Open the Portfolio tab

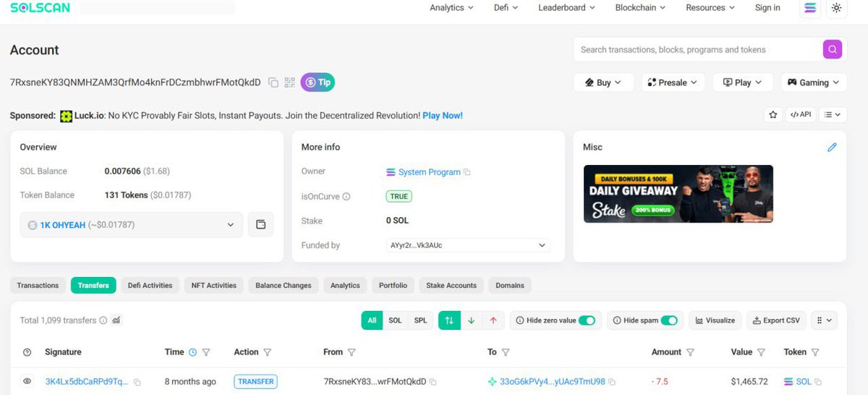tap(393, 285)
